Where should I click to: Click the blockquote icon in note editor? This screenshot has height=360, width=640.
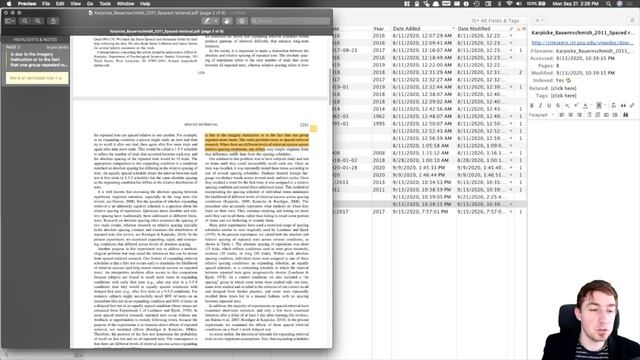point(623,106)
